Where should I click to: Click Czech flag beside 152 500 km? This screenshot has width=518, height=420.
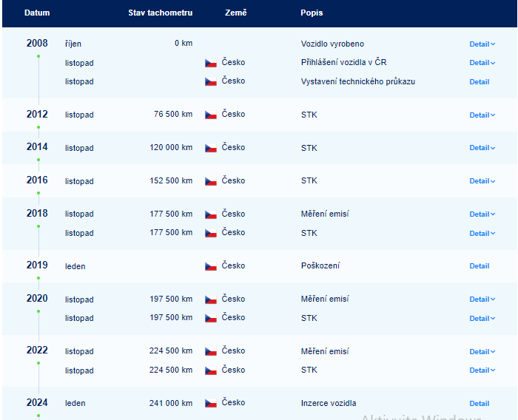coord(211,181)
